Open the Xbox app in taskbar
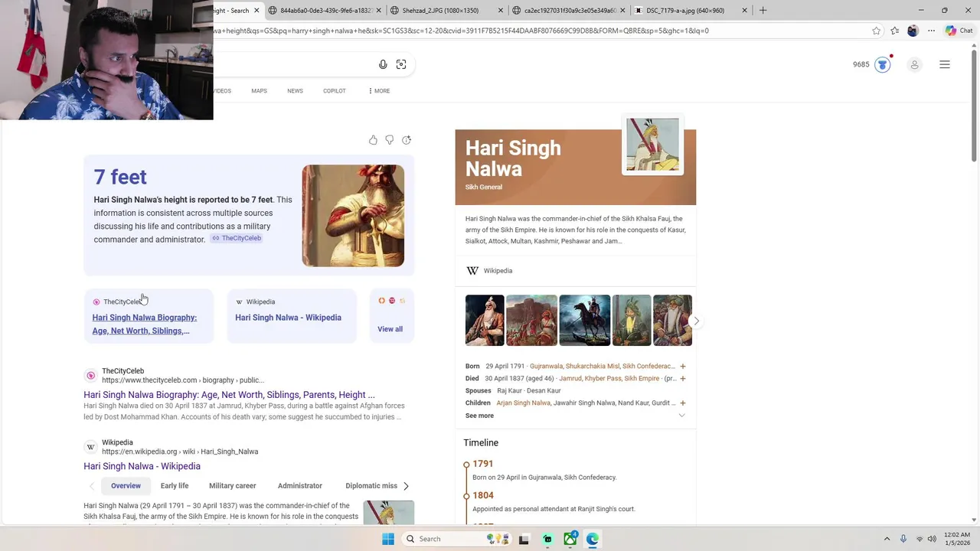 click(570, 539)
